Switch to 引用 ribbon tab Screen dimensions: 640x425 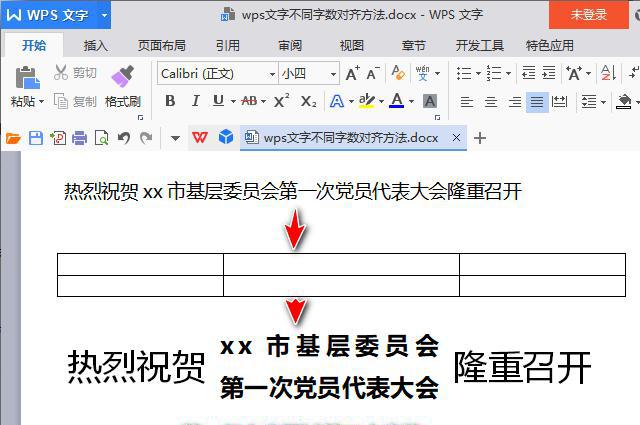[x=228, y=45]
